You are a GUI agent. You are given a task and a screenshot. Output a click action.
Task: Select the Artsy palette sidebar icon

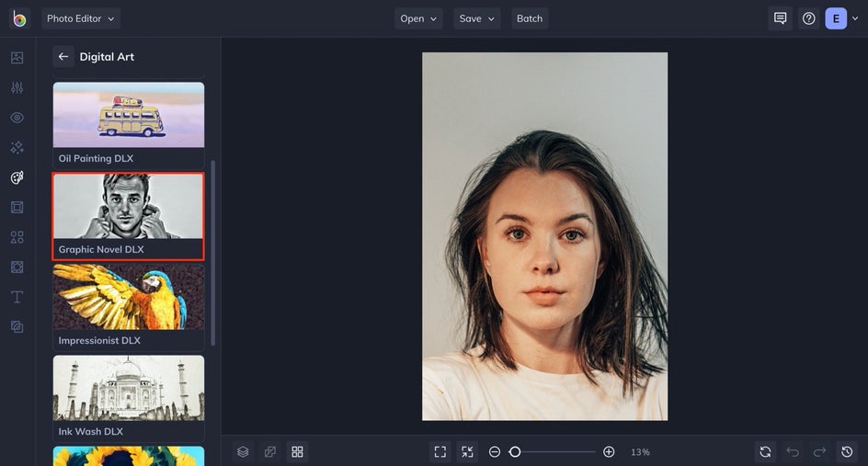pos(17,177)
